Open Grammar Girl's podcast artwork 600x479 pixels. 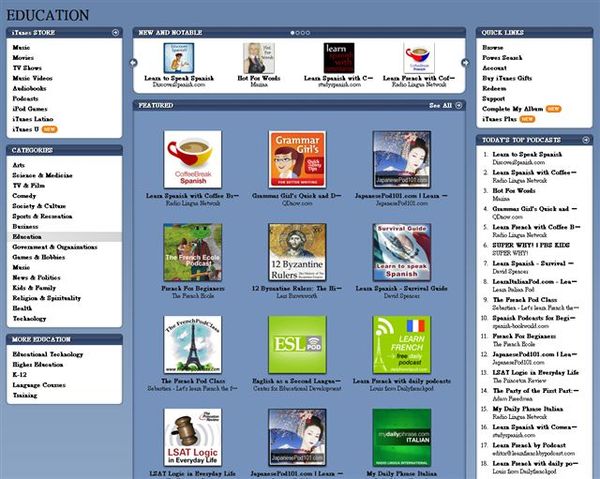(297, 159)
